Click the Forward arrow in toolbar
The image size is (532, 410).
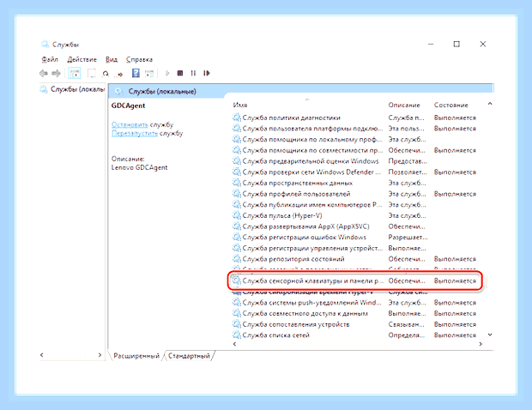[x=56, y=73]
